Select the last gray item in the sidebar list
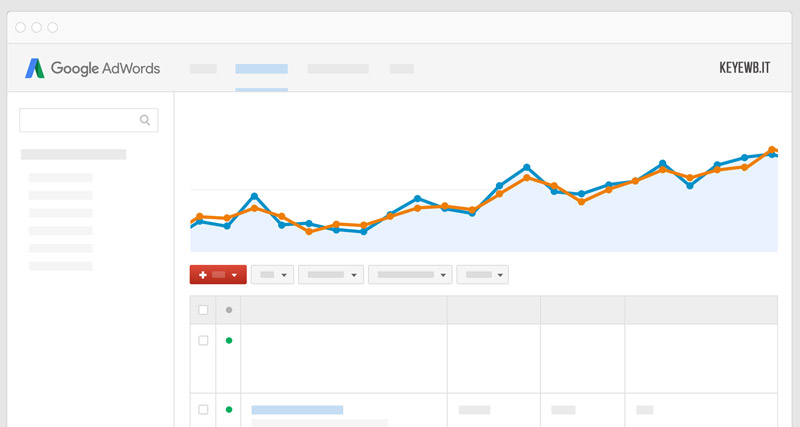The width and height of the screenshot is (800, 427). [x=61, y=266]
